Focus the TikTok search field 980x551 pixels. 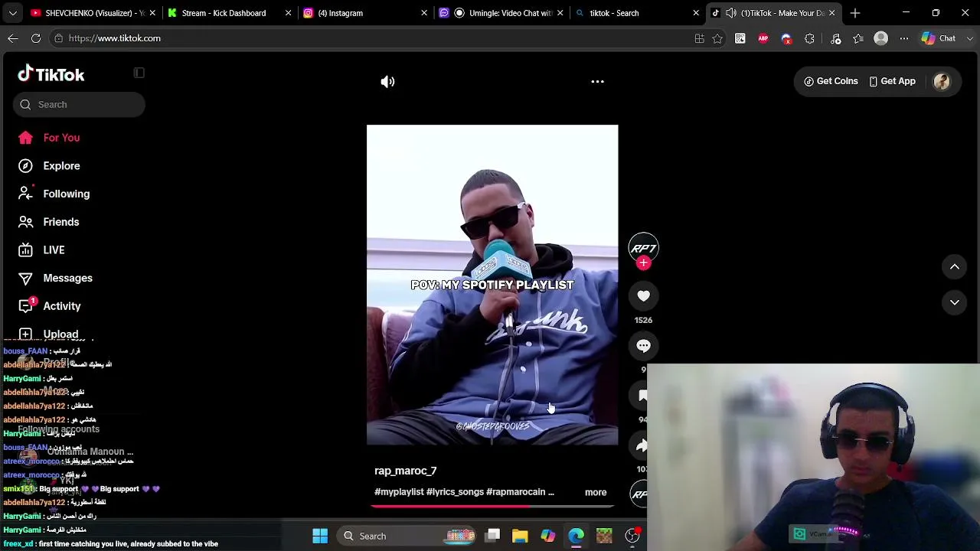coord(79,104)
